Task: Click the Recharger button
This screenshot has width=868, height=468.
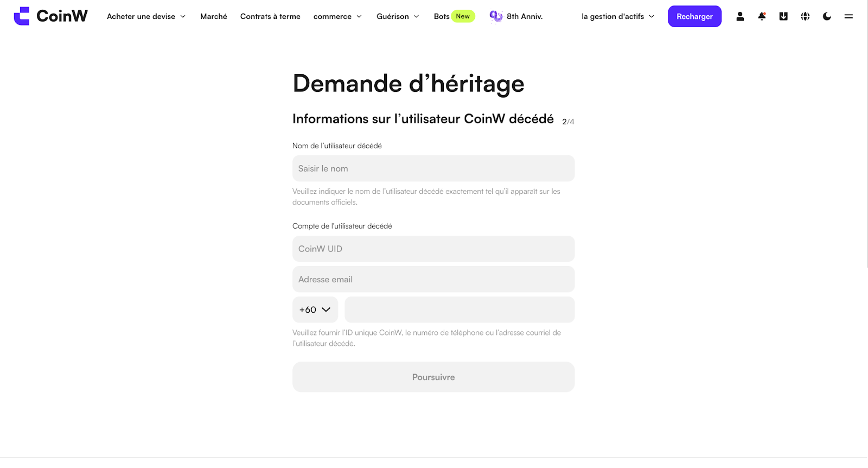Action: tap(694, 16)
